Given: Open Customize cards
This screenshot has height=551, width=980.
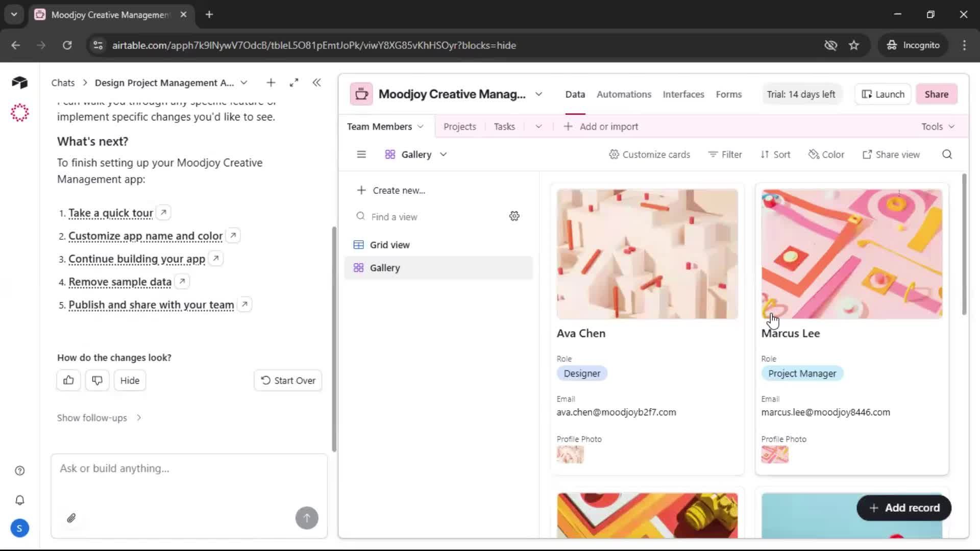Looking at the screenshot, I should coord(649,155).
